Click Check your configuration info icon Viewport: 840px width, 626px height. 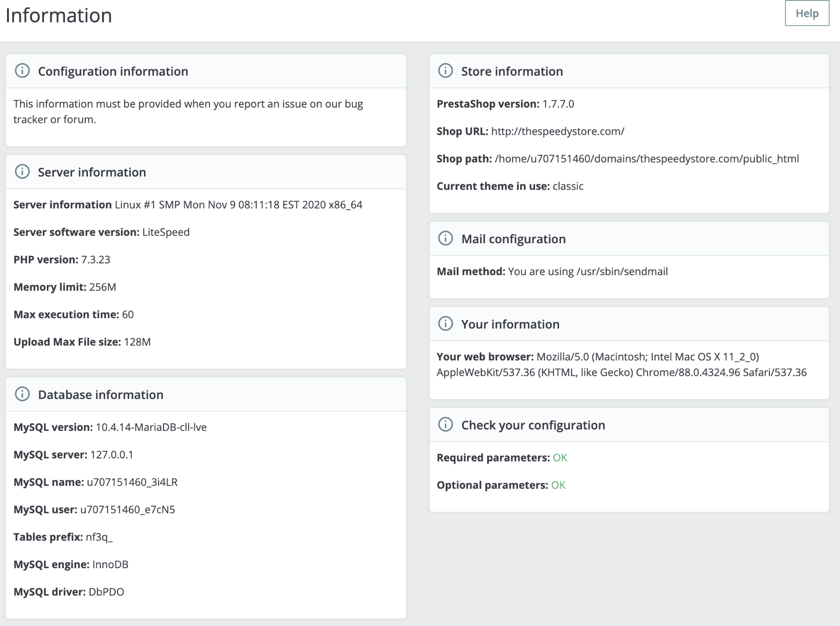[x=445, y=425]
